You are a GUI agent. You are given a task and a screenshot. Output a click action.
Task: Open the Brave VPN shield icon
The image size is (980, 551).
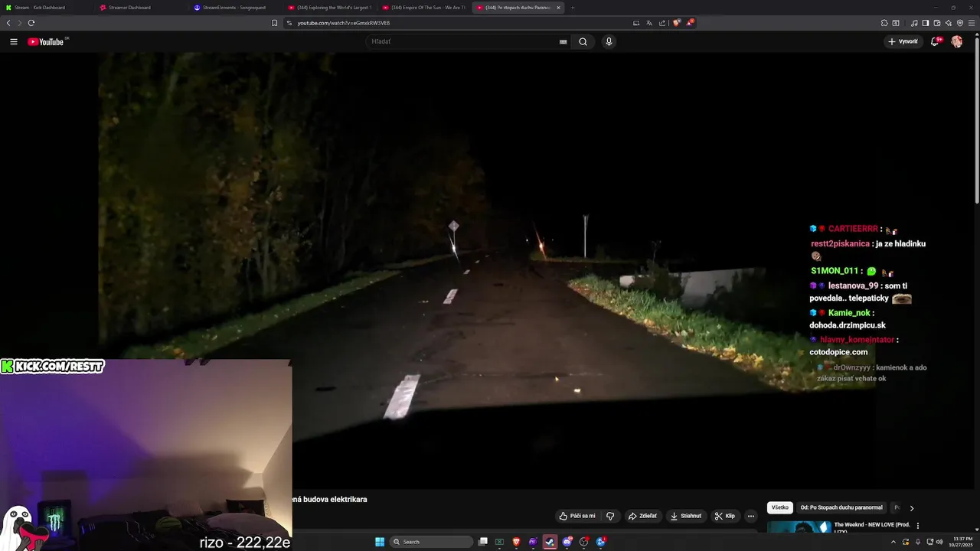960,23
